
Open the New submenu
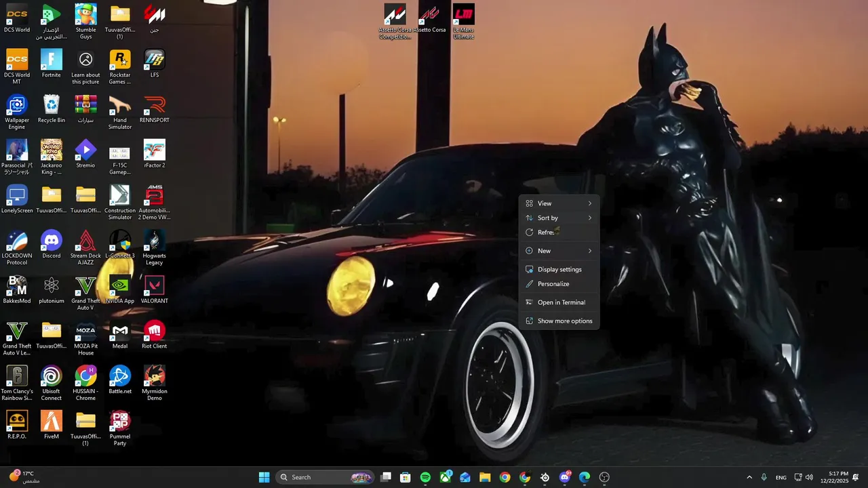coord(559,251)
